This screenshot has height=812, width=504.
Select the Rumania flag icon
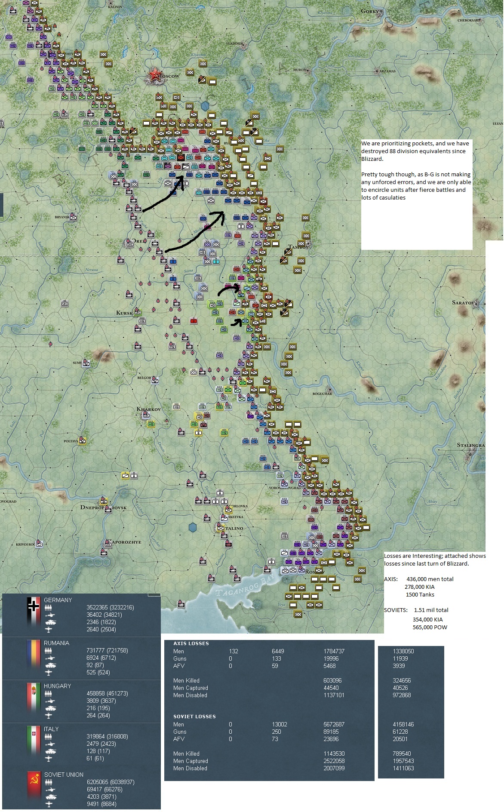coord(33,657)
